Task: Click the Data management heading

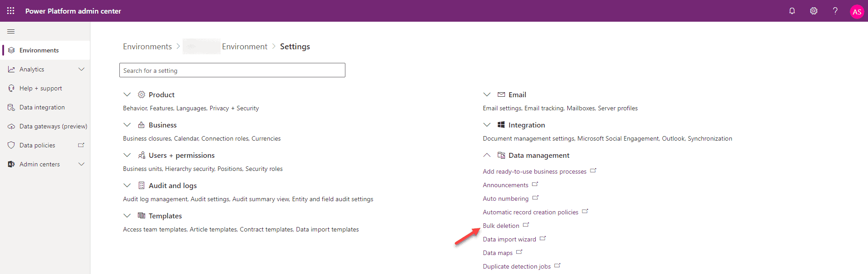Action: click(x=539, y=155)
